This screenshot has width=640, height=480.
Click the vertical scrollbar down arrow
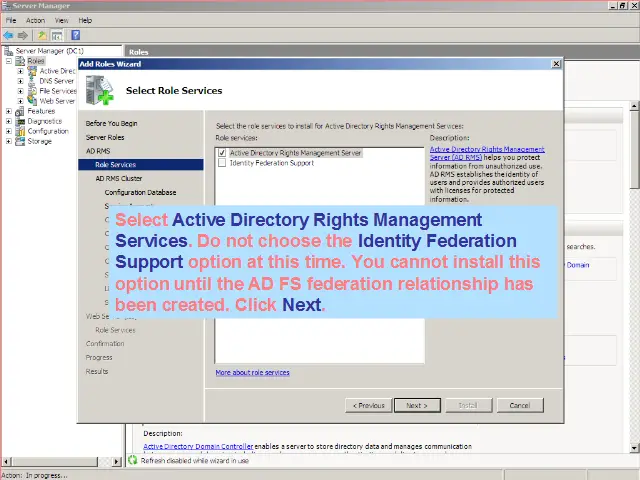tap(634, 448)
